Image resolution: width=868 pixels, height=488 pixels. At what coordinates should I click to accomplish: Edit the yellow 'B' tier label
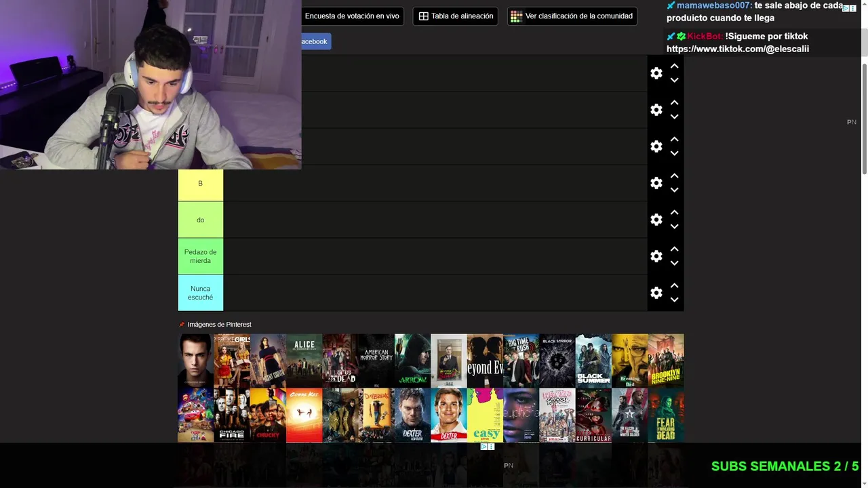tap(201, 183)
